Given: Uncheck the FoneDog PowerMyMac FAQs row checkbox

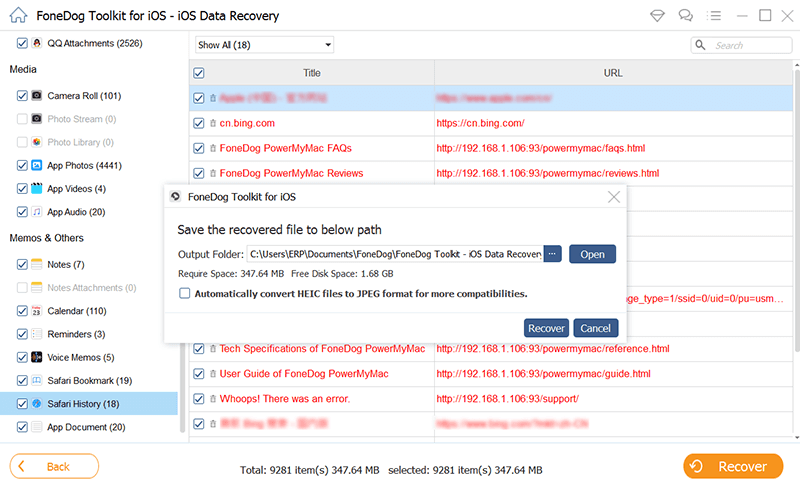Looking at the screenshot, I should pyautogui.click(x=199, y=148).
